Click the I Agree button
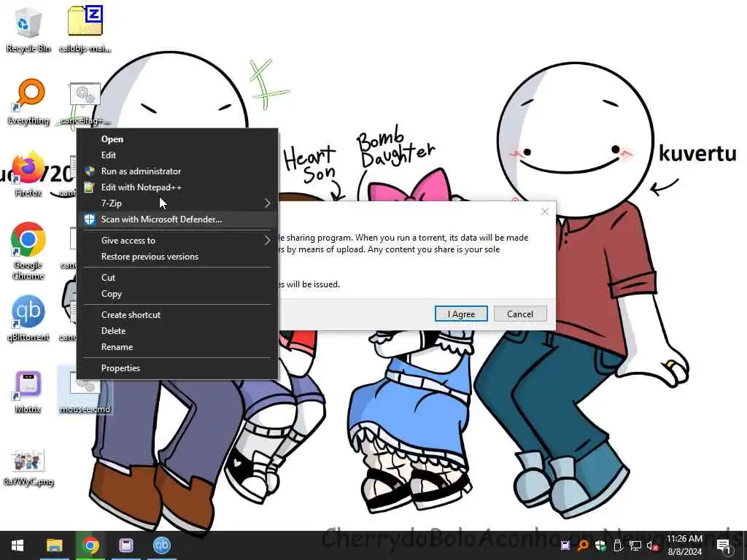Image resolution: width=747 pixels, height=560 pixels. tap(461, 314)
